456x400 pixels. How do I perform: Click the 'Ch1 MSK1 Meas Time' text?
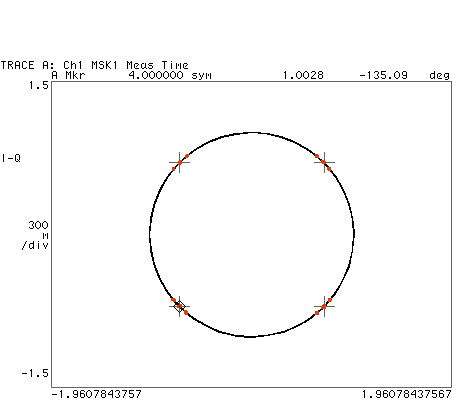[126, 65]
